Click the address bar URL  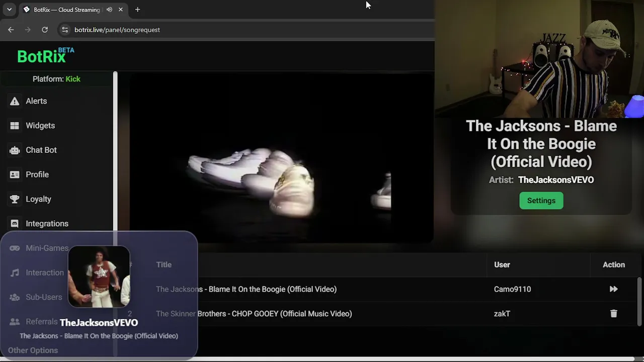click(117, 30)
